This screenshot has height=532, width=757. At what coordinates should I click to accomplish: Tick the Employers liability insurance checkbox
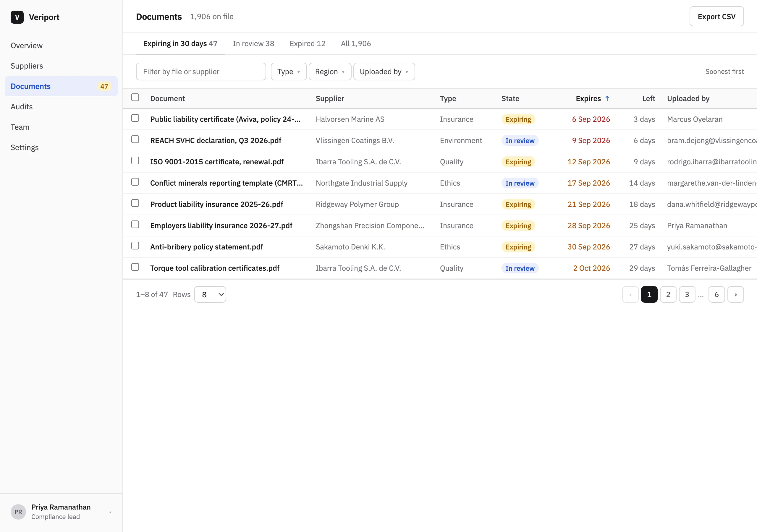[x=135, y=224]
